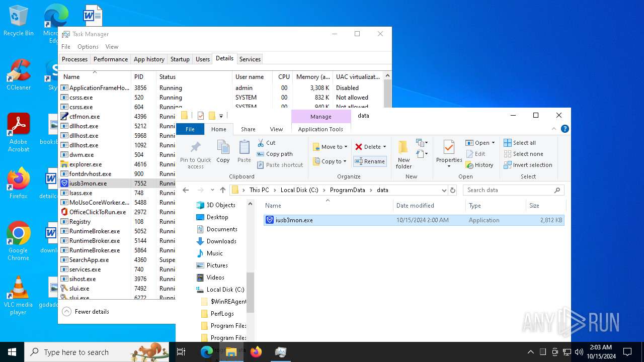This screenshot has width=644, height=362.
Task: Open recent locations dropdown arrow
Action: (212, 191)
